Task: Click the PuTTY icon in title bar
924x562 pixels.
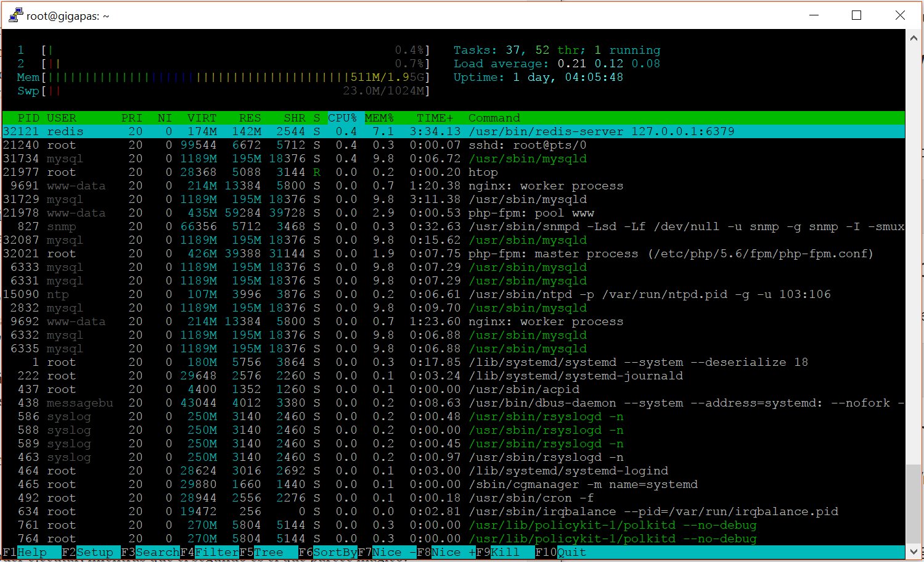Action: tap(15, 15)
